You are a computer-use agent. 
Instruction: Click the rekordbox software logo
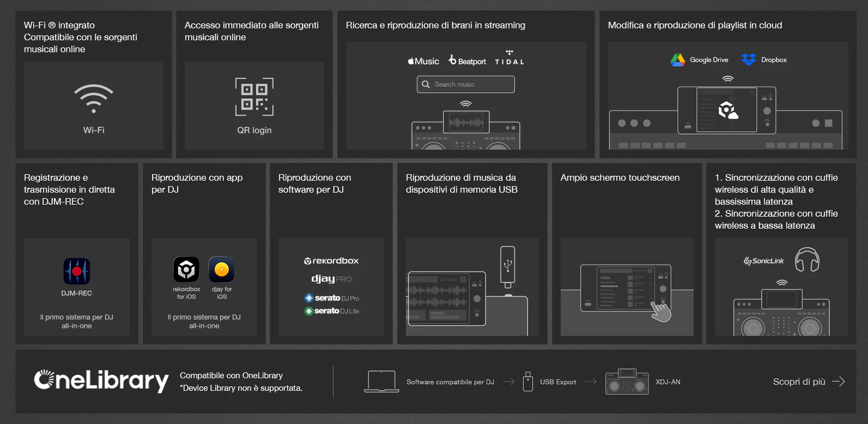[331, 261]
